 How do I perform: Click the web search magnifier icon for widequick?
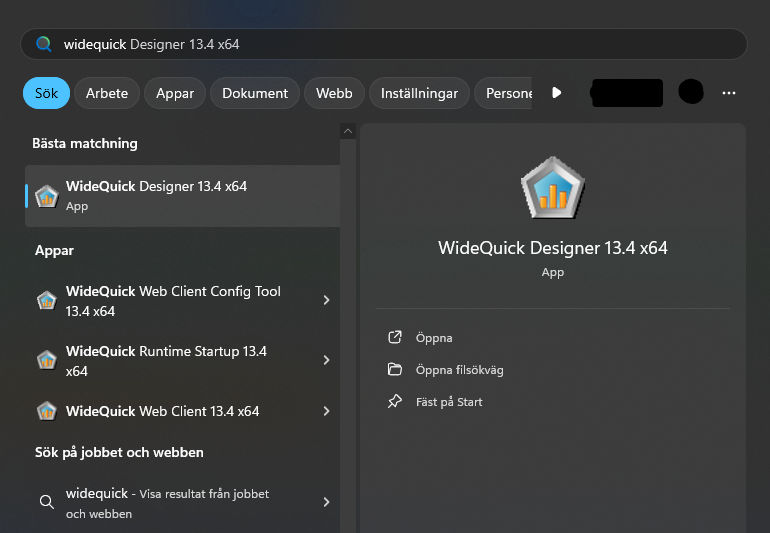tap(47, 502)
